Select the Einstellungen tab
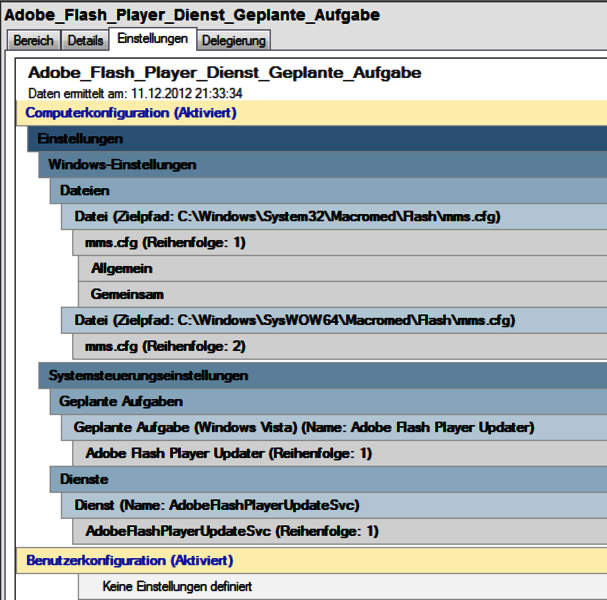The height and width of the screenshot is (600, 607). (153, 39)
